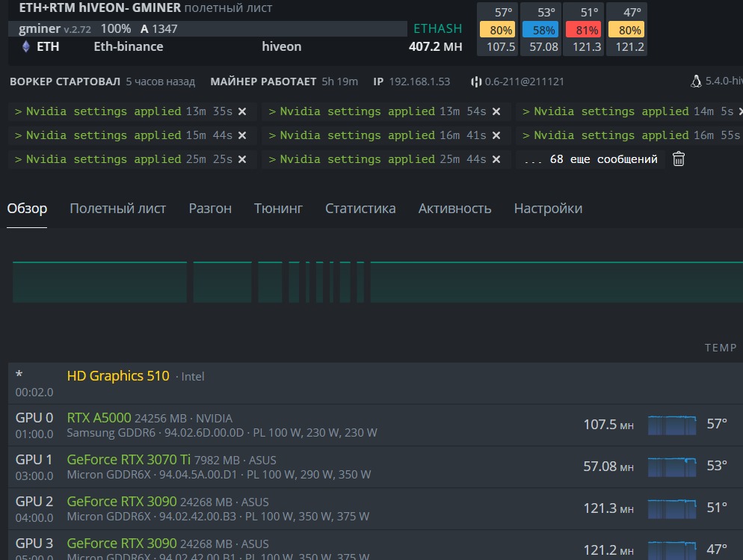743x560 pixels.
Task: Click the 121.3 мн hashrate of GPU 2
Action: pyautogui.click(x=608, y=508)
